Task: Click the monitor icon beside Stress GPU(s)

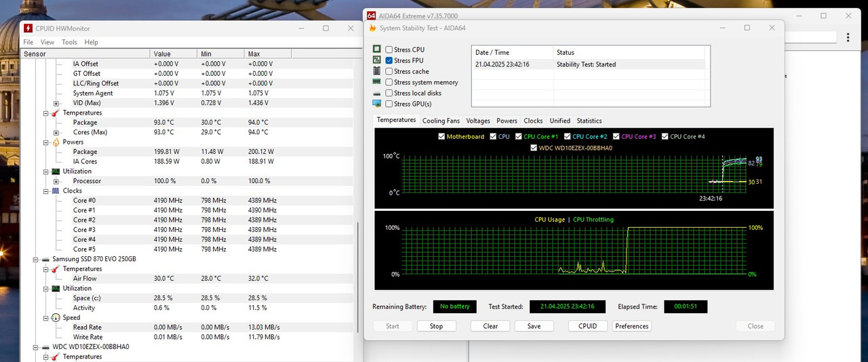Action: 377,104
